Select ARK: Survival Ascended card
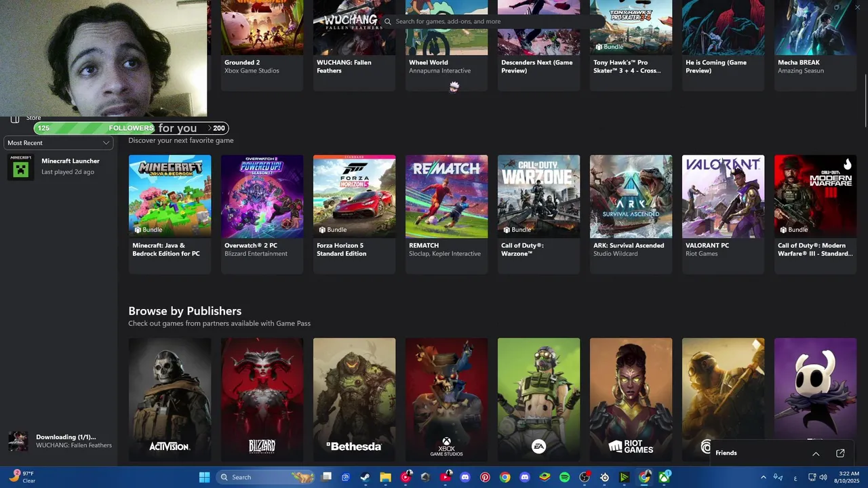The height and width of the screenshot is (488, 868). 631,213
